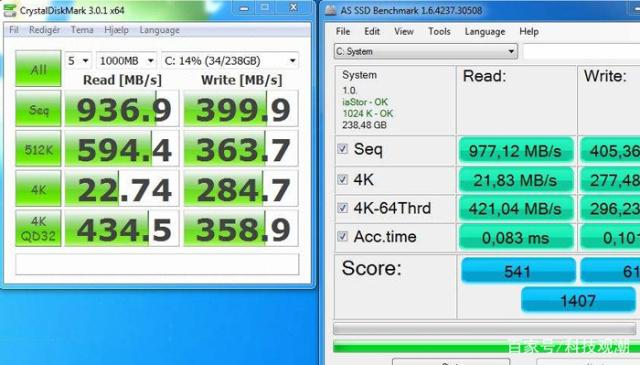Click the read score 541

(x=518, y=271)
